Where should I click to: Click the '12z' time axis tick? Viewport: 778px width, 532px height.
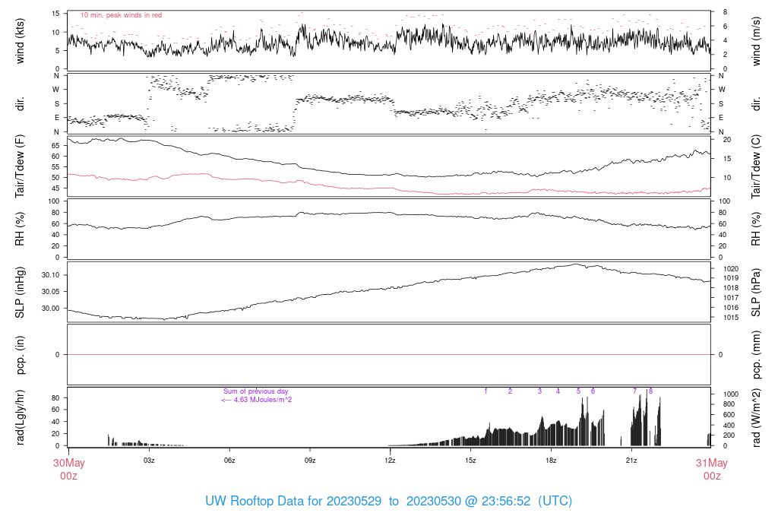point(390,461)
